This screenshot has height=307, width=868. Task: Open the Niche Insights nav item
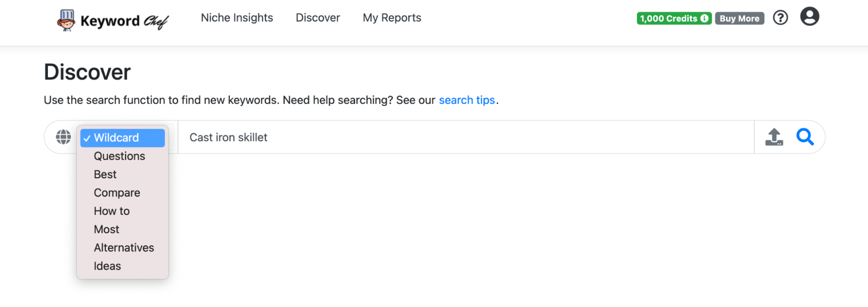237,18
